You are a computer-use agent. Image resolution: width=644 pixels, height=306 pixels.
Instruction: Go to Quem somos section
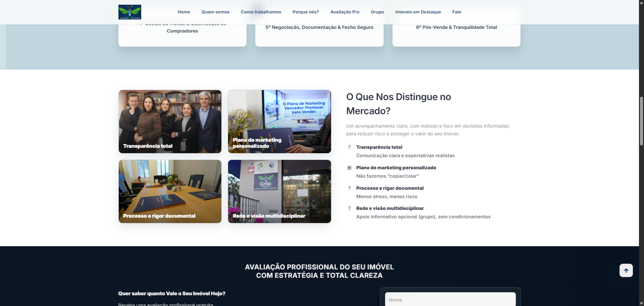(215, 12)
